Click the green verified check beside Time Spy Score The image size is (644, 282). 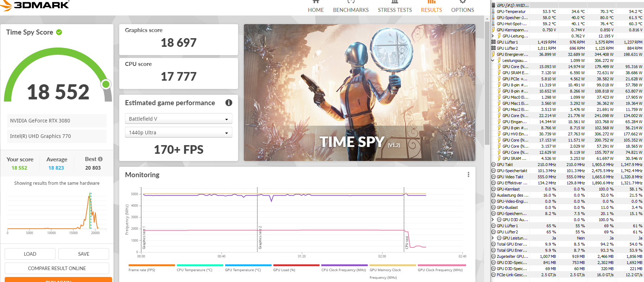pos(59,32)
